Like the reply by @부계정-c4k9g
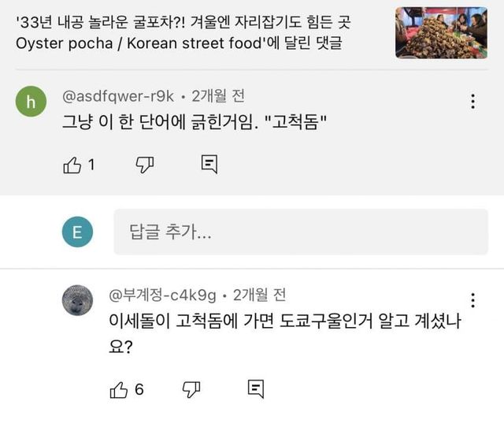 pos(119,388)
